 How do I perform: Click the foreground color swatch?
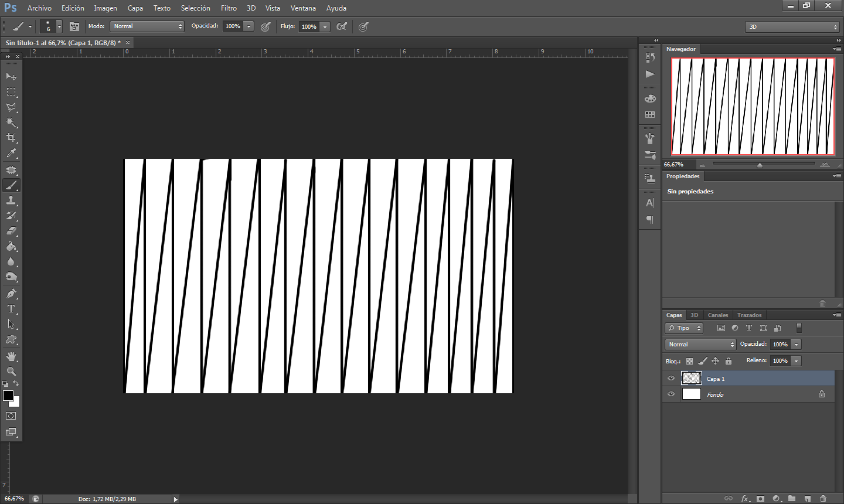point(8,396)
